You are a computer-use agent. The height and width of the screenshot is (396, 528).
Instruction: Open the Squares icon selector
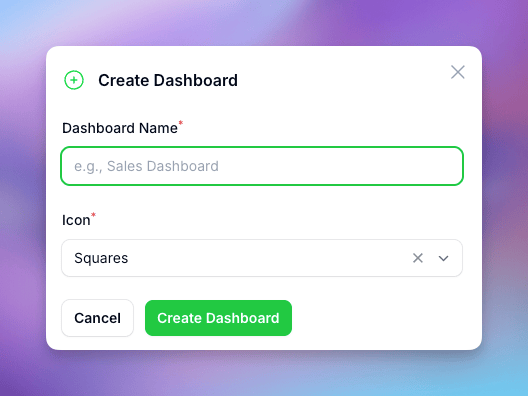pyautogui.click(x=262, y=258)
